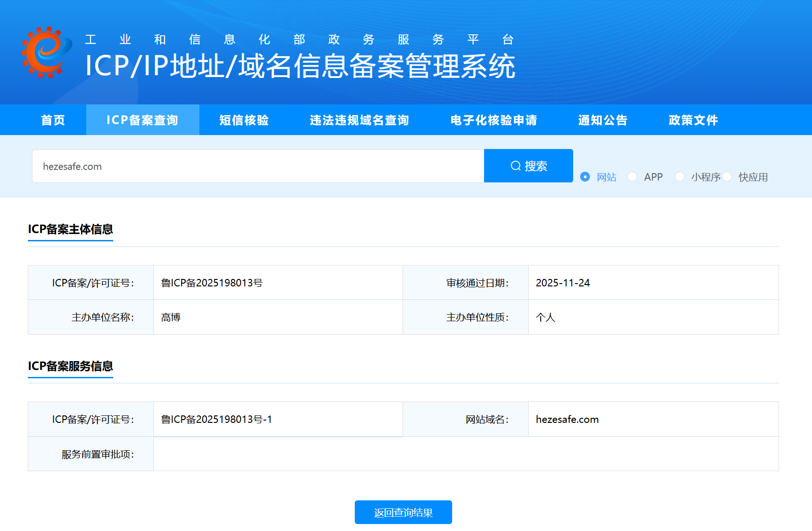The width and height of the screenshot is (812, 531).
Task: Open the ICP备案查询 navigation tab
Action: [143, 120]
